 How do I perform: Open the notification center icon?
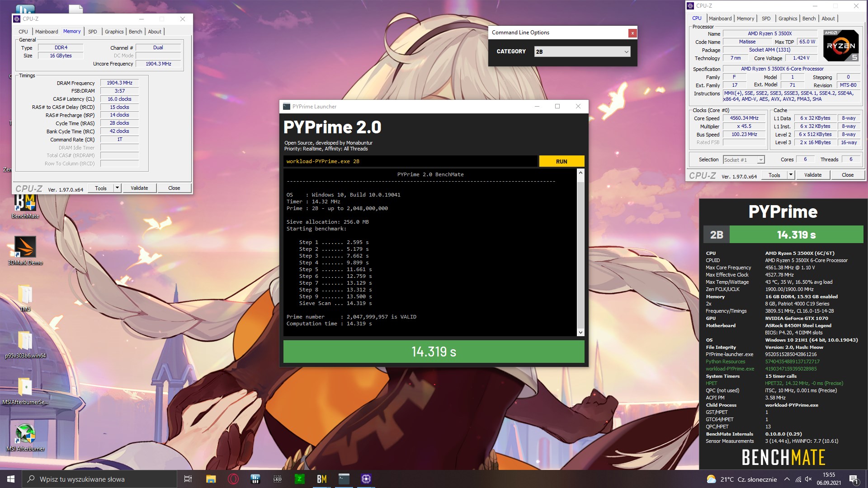coord(854,479)
